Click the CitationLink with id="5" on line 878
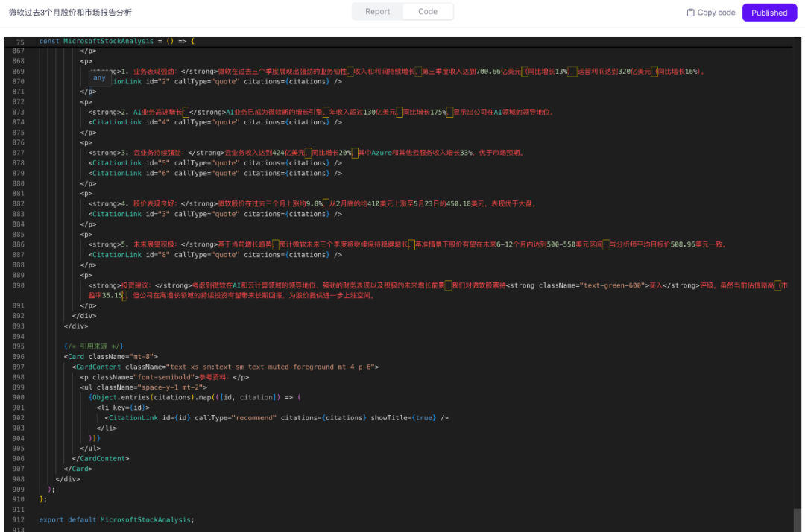Image resolution: width=805 pixels, height=532 pixels. [x=215, y=163]
